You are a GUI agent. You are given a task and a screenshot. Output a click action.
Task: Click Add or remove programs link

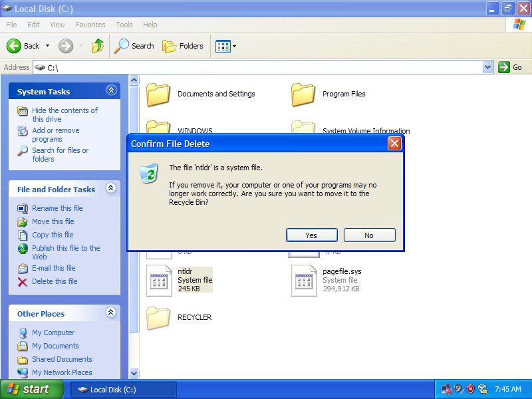[56, 135]
